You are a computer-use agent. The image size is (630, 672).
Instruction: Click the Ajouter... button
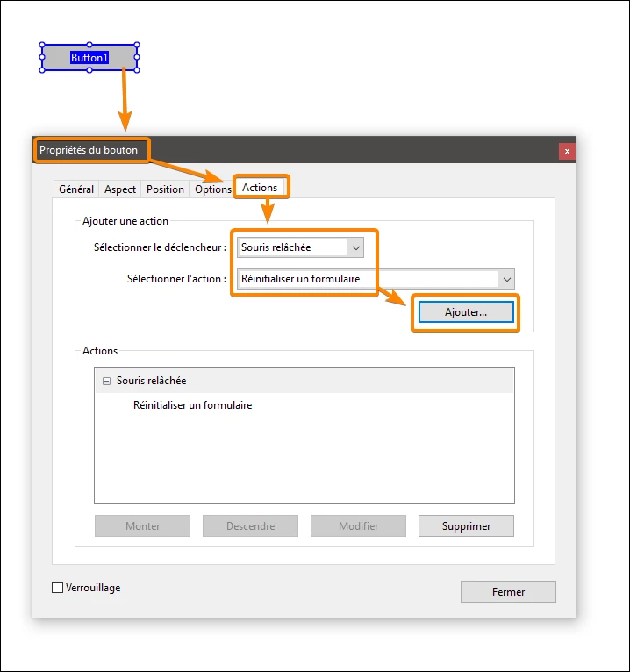coord(466,312)
